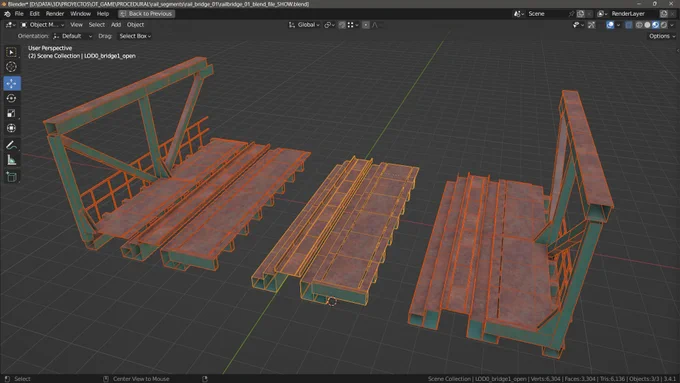This screenshot has height=383, width=680.
Task: Switch to material preview shading
Action: click(655, 25)
